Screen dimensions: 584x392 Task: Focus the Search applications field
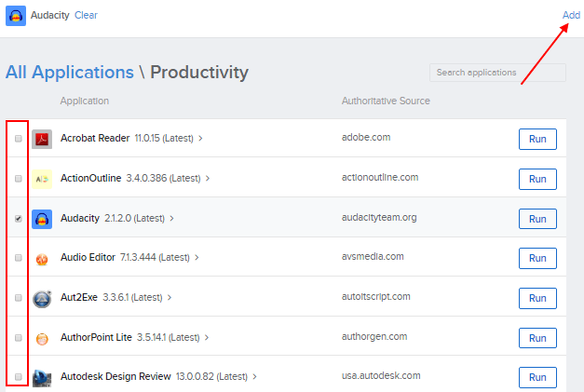pyautogui.click(x=497, y=73)
